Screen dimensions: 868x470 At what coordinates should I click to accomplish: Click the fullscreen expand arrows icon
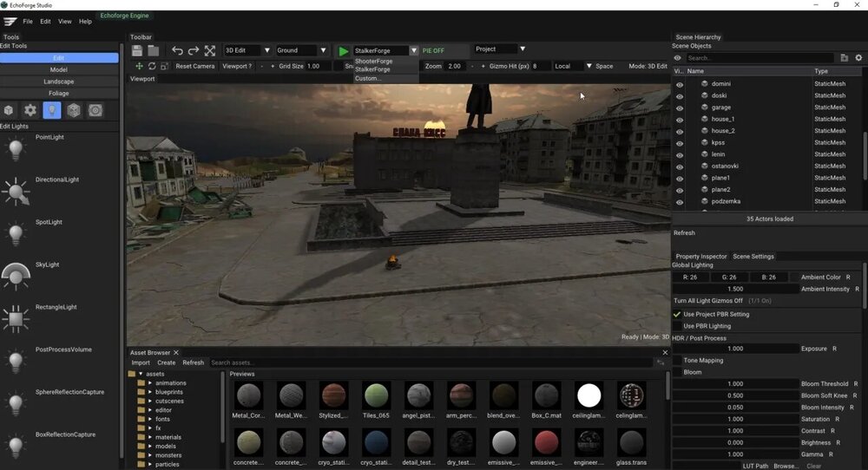(x=210, y=51)
